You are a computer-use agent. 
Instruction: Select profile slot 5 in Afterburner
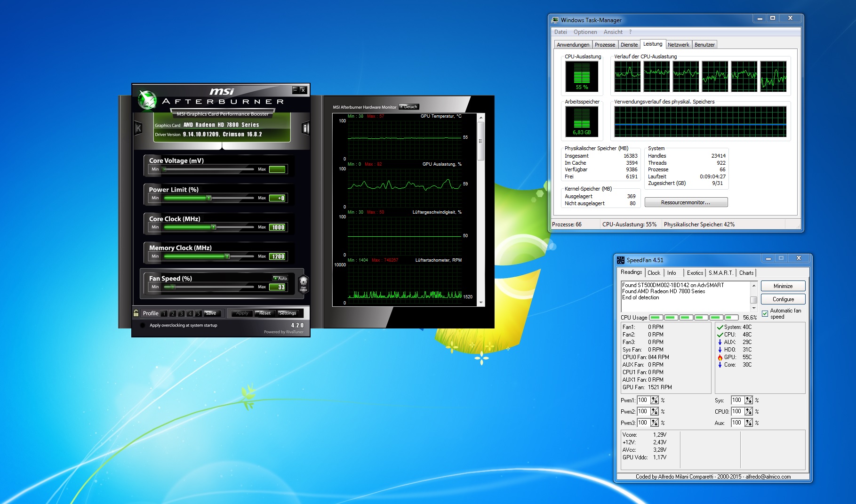(199, 313)
